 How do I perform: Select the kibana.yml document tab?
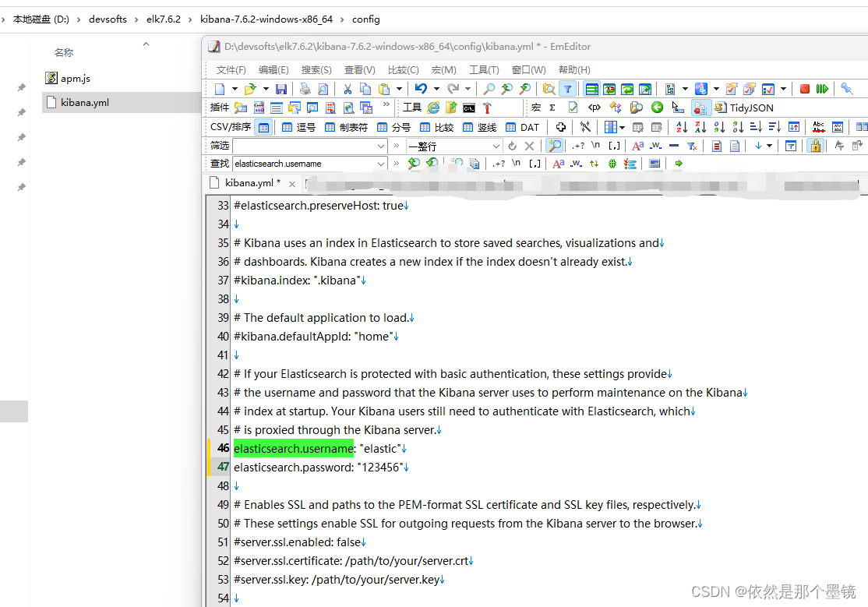pos(252,183)
